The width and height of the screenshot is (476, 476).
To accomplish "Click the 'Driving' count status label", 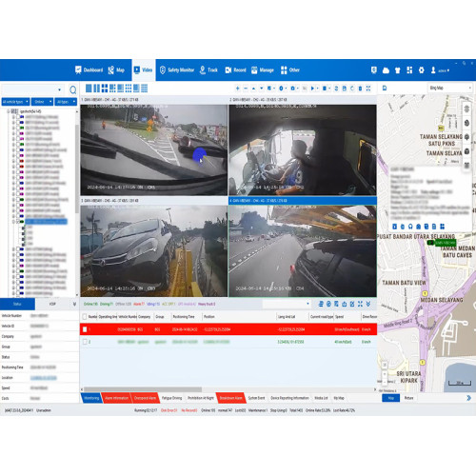I will [107, 304].
